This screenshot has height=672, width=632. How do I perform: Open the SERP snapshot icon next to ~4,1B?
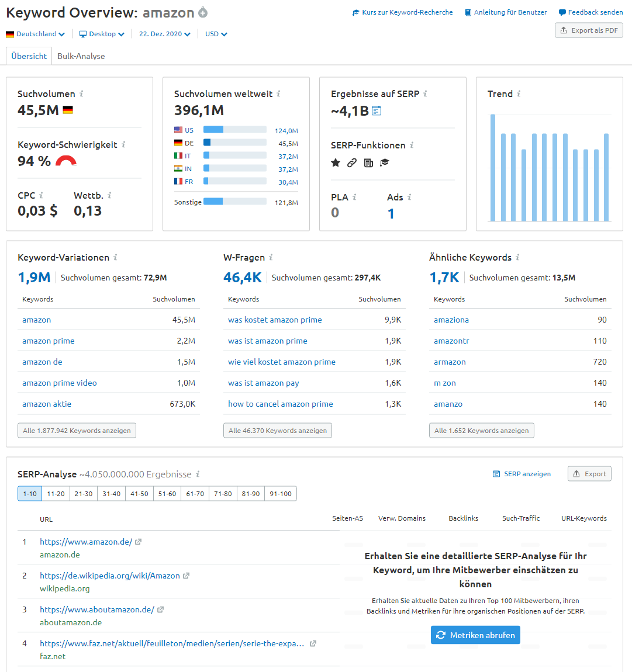point(377,111)
